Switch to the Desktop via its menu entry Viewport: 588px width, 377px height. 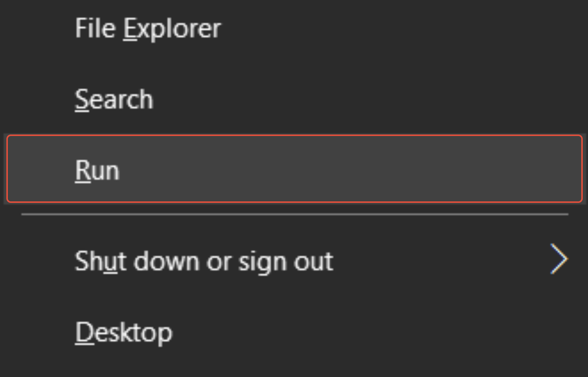pos(123,332)
